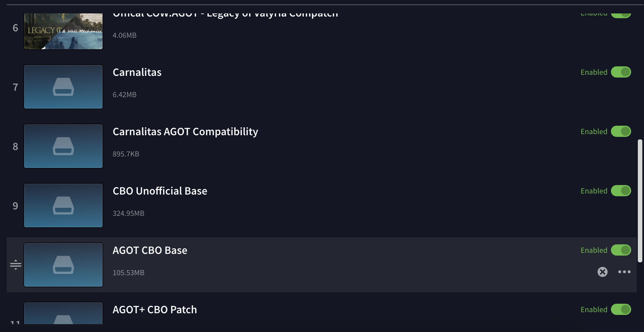Toggle off Carnalitas AGOT Compatibility
This screenshot has width=644, height=332.
click(621, 131)
